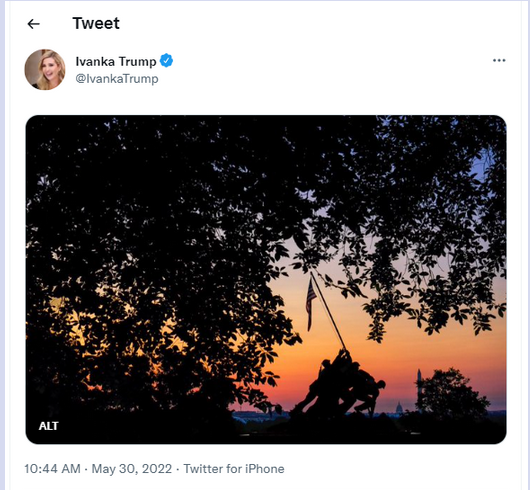Click the blue verified checkmark badge

[166, 61]
